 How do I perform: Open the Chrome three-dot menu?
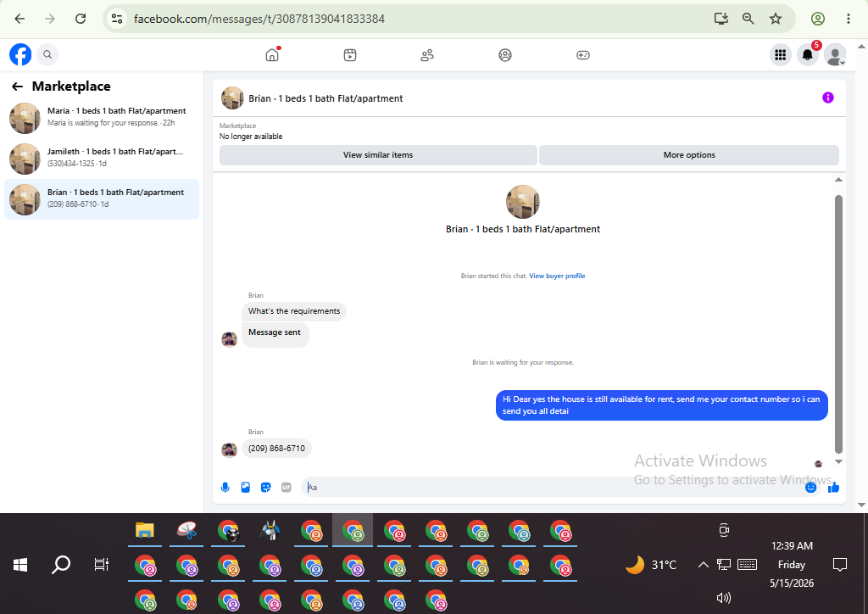848,19
